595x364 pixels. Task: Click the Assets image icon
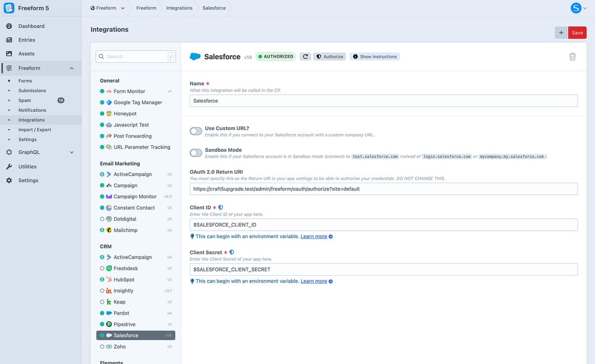point(9,54)
